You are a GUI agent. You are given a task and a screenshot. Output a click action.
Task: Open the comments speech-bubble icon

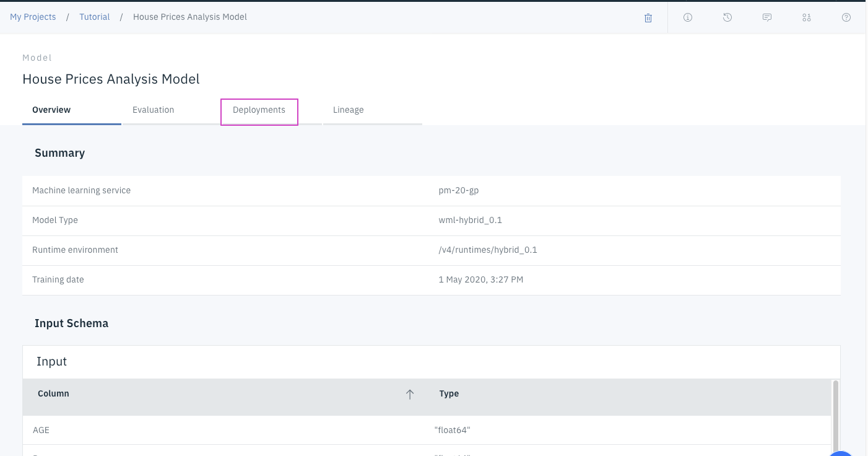(x=767, y=17)
